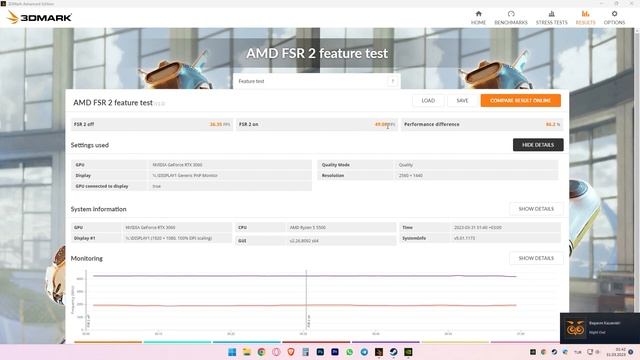Click the Steam icon in the system tray
640x360 pixels.
tap(554, 352)
